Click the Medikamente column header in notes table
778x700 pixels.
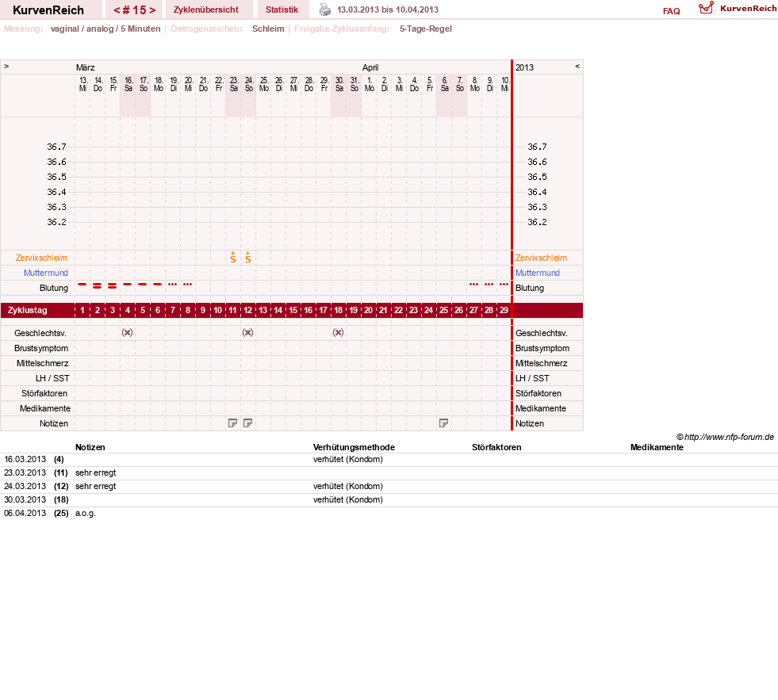click(x=657, y=447)
